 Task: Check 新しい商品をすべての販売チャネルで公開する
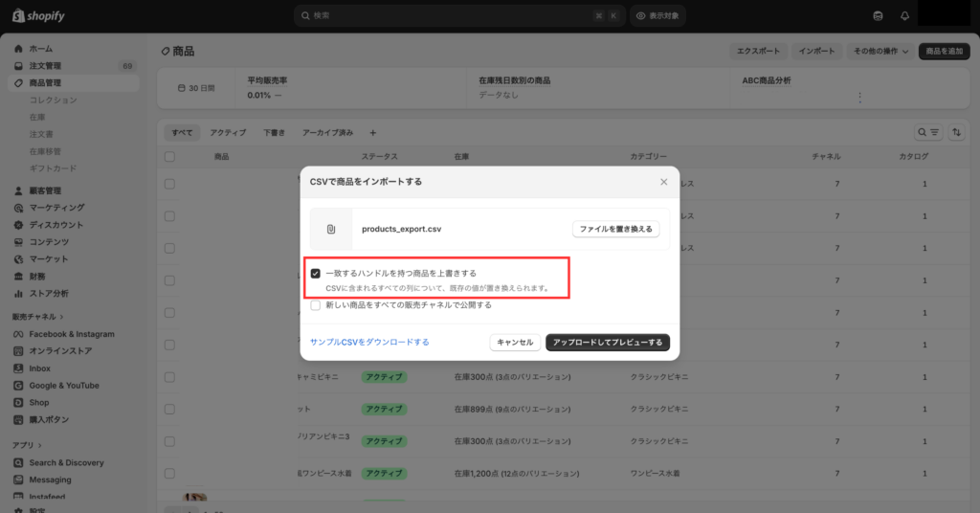coord(316,305)
